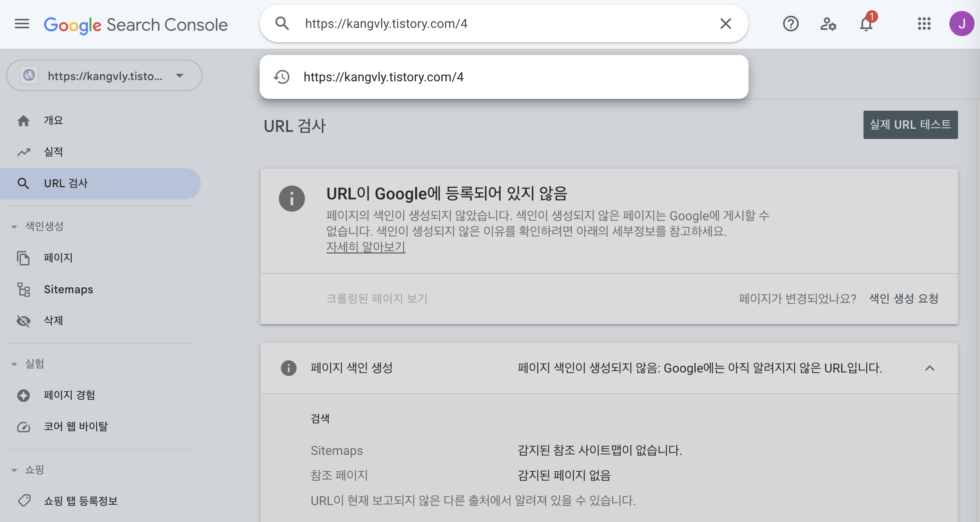Screen dimensions: 980x522
Task: Click the magnifier icon beside URL 검사
Action: [24, 183]
